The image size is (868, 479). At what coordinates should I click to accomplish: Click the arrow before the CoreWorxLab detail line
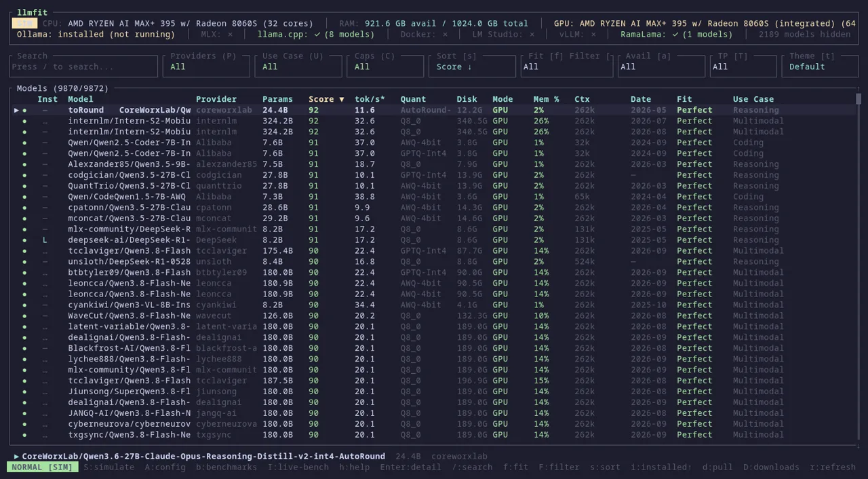point(17,457)
